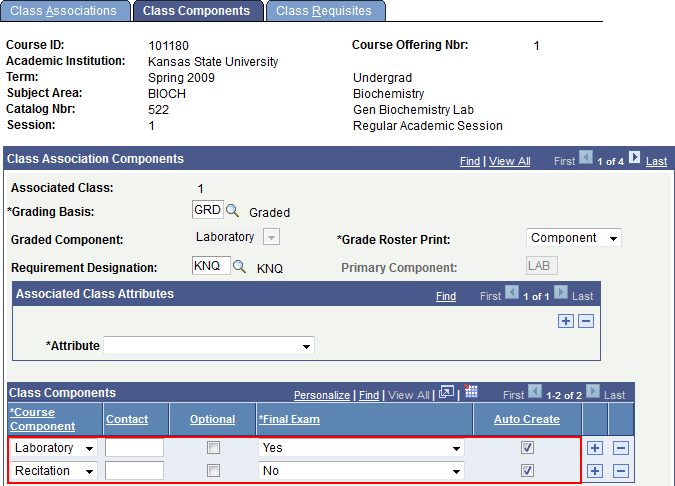Click Find link in Class Components grid
Screen dimensions: 675x486
point(369,395)
